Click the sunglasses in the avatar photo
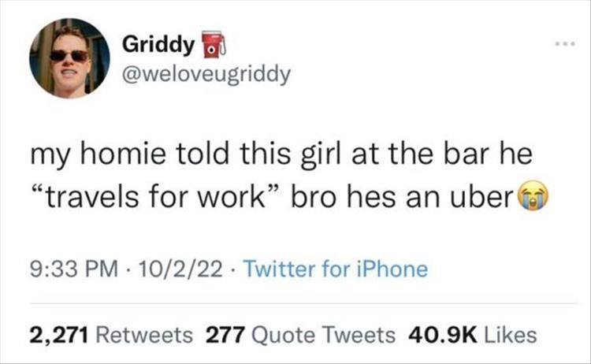Viewport: 591px width, 364px height. (x=69, y=56)
